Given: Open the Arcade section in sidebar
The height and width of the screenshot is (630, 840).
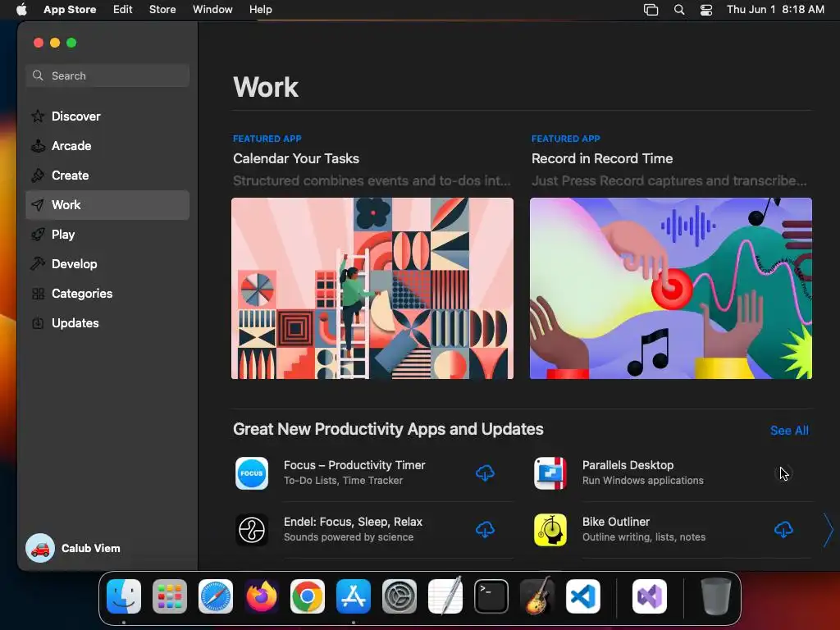Looking at the screenshot, I should [x=107, y=146].
